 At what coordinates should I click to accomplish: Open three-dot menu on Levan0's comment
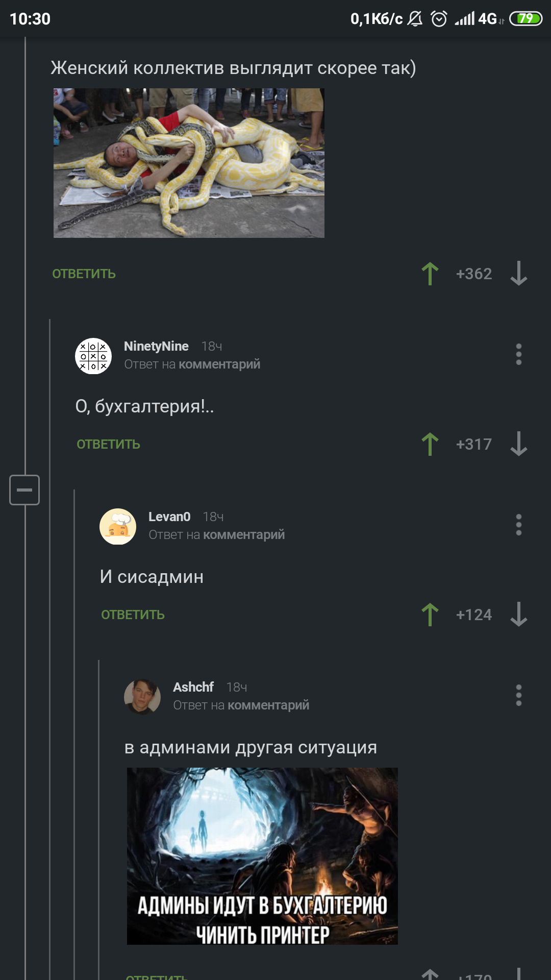[519, 525]
